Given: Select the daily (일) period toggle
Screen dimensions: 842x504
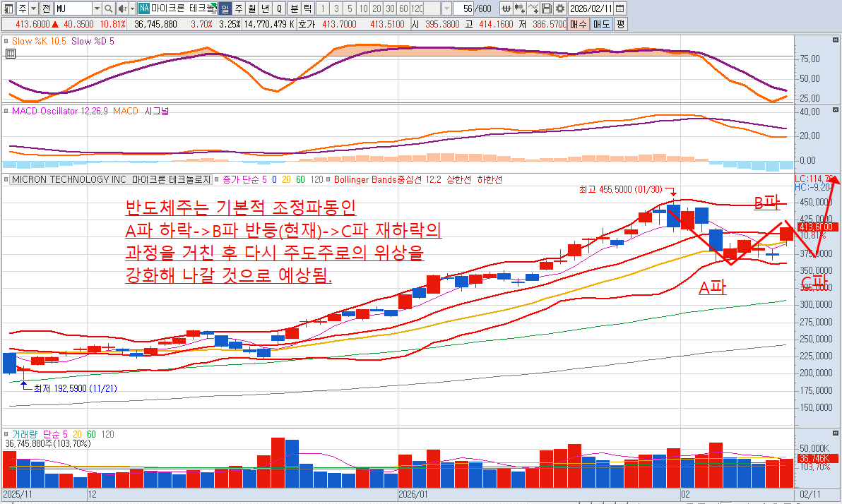Looking at the screenshot, I should click(225, 8).
